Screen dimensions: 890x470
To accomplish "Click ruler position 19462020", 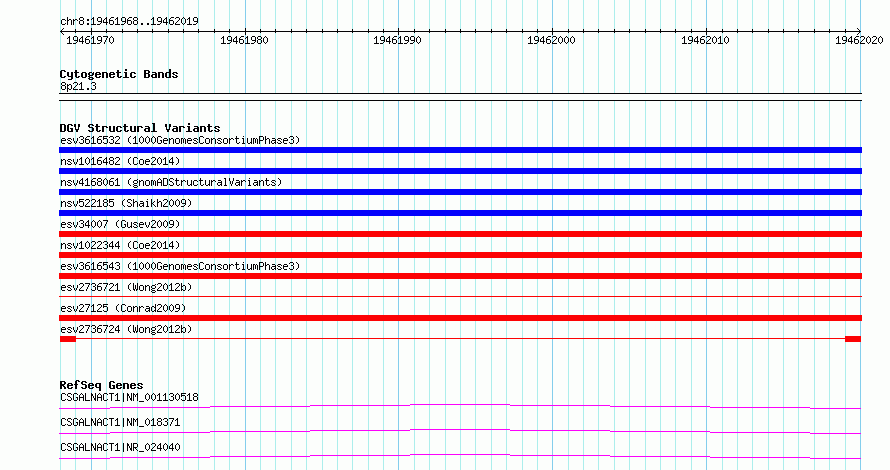I will pyautogui.click(x=859, y=40).
